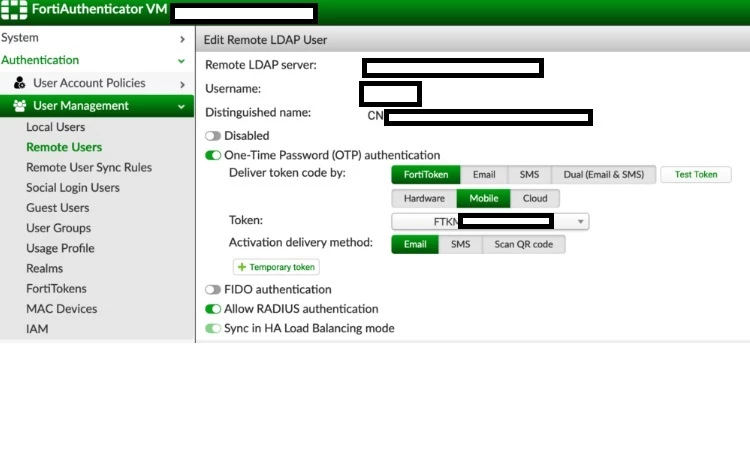
Task: Set activation delivery to Scan QR code
Action: tap(524, 244)
